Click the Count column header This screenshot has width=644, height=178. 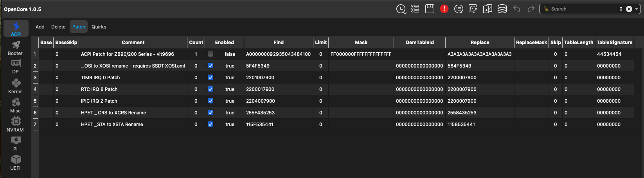[196, 43]
